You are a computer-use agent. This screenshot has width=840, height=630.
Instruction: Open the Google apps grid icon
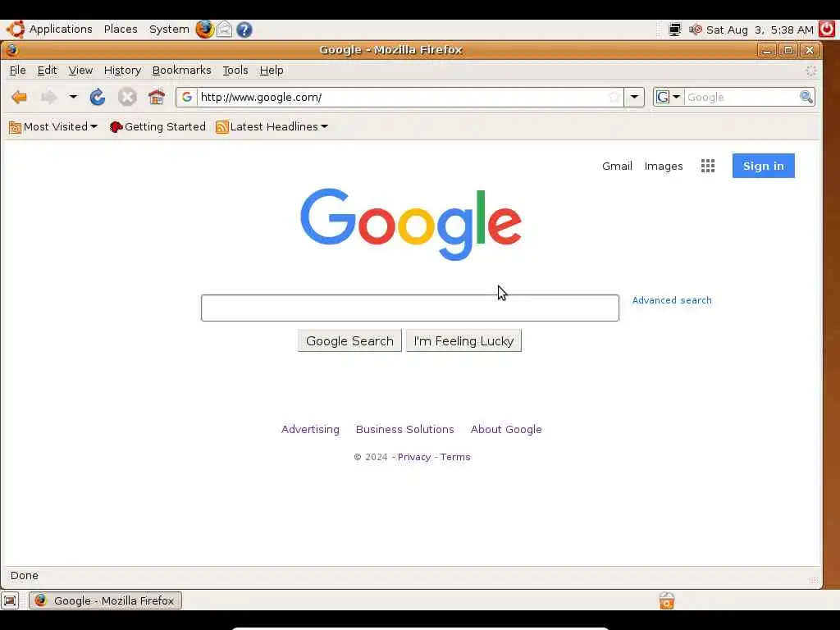click(708, 166)
